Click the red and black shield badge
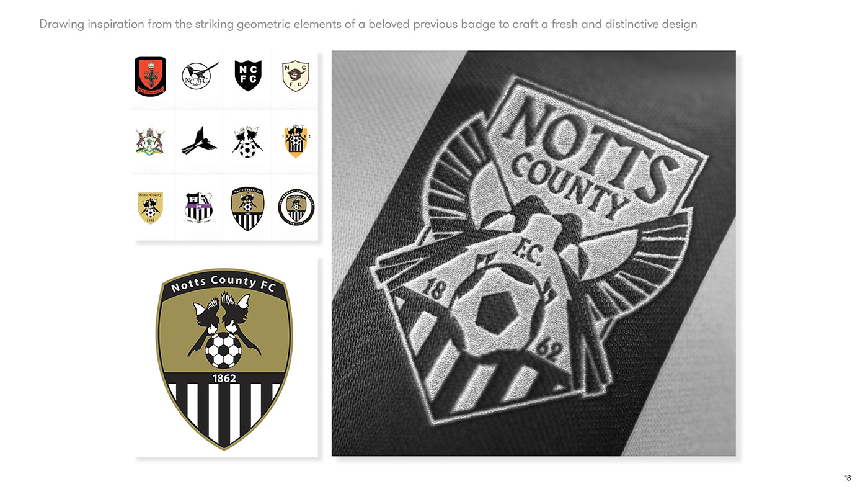 click(151, 76)
